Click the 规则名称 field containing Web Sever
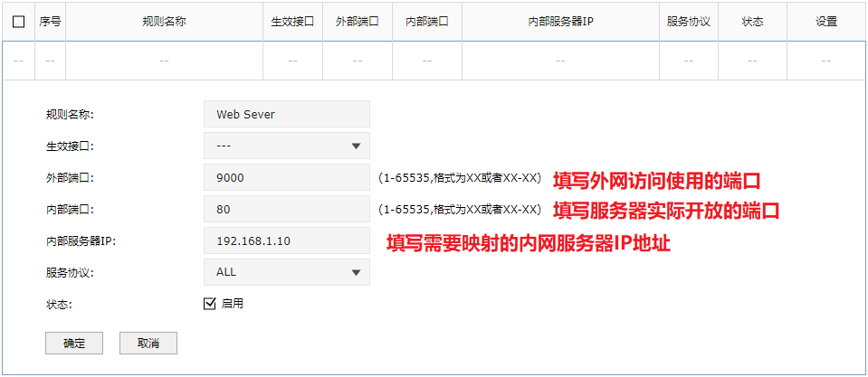868x377 pixels. (x=287, y=115)
